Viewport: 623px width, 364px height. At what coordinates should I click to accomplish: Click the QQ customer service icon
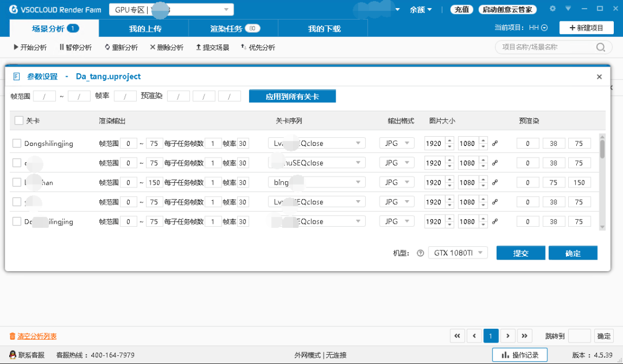(12, 355)
